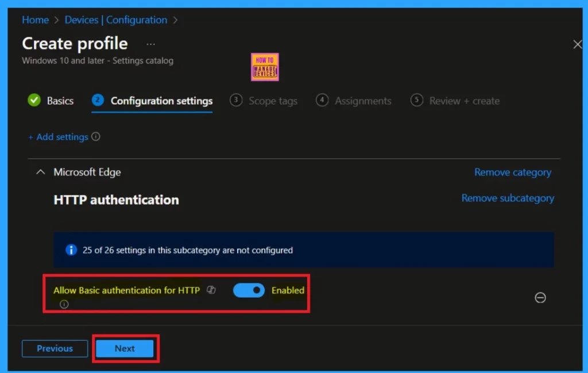Click blue info icon in settings banner
Viewport: 588px width, 373px height.
[71, 250]
